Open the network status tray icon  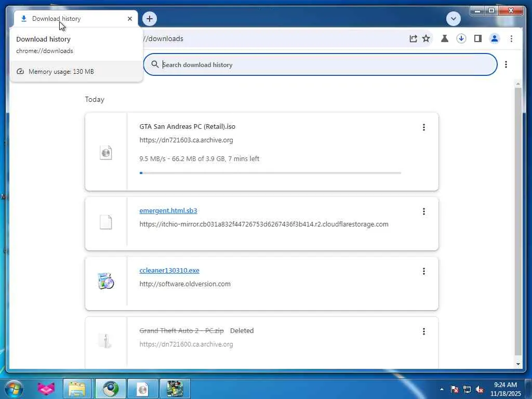(467, 389)
